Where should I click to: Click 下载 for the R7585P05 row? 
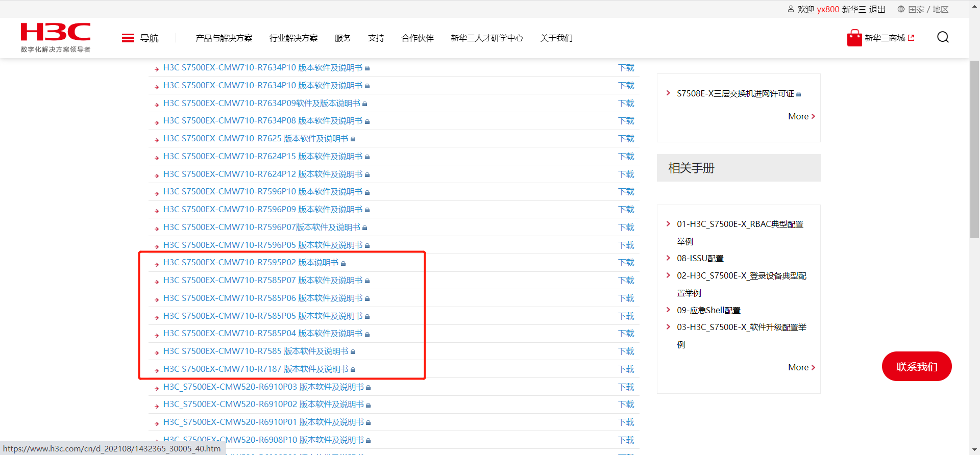(626, 316)
